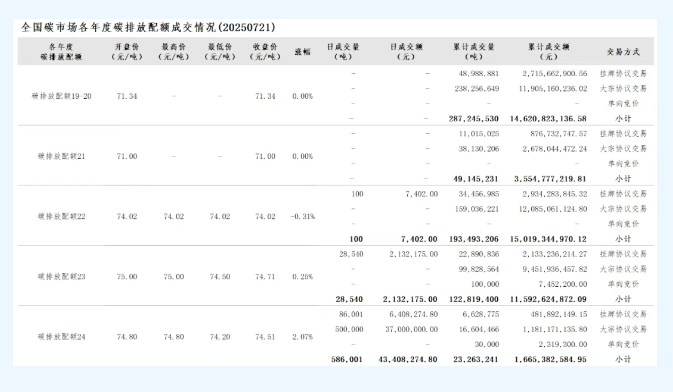This screenshot has width=673, height=392.
Task: Click the 287,245,530 cumulative volume subtotal
Action: [474, 119]
